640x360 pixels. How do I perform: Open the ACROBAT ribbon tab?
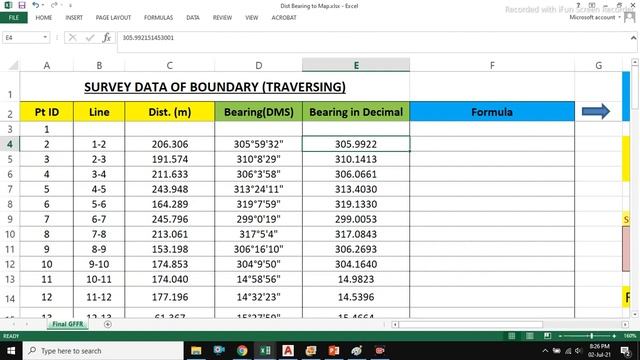pos(284,18)
